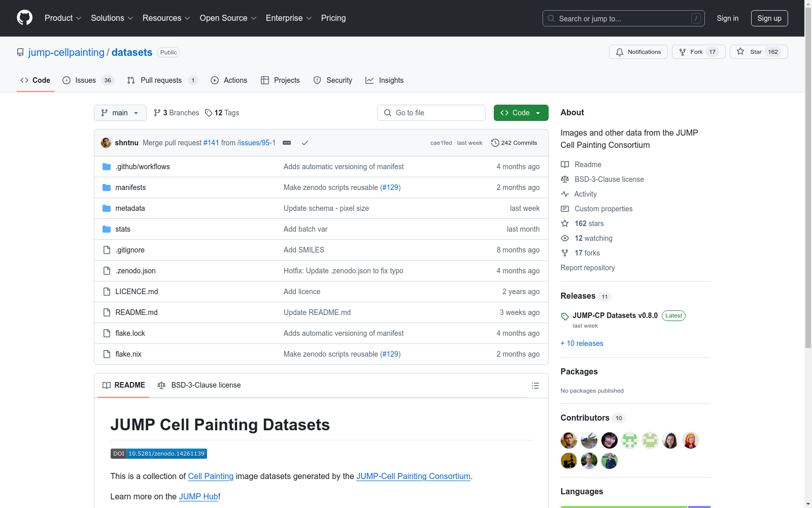
Task: Click the notifications bell icon
Action: (x=620, y=52)
